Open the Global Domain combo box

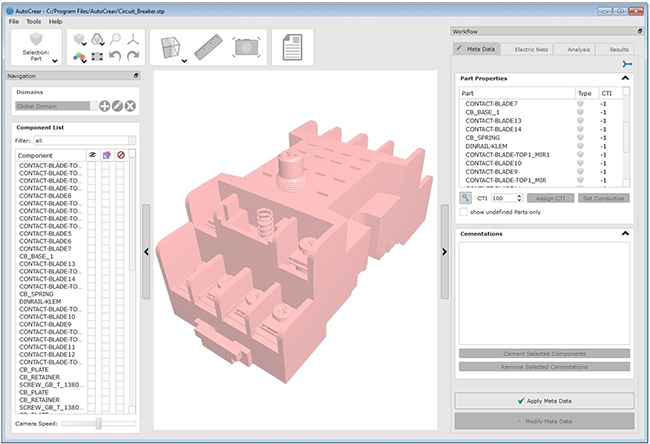(x=56, y=106)
